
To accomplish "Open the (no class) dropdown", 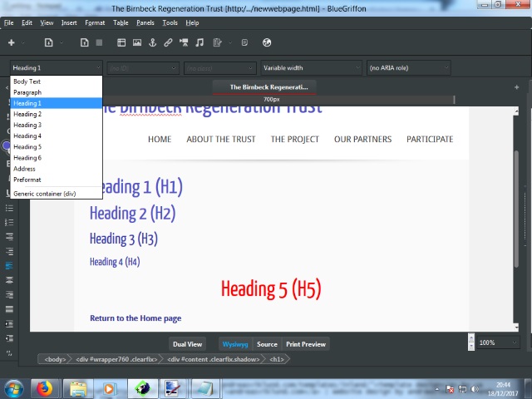I will (x=219, y=68).
